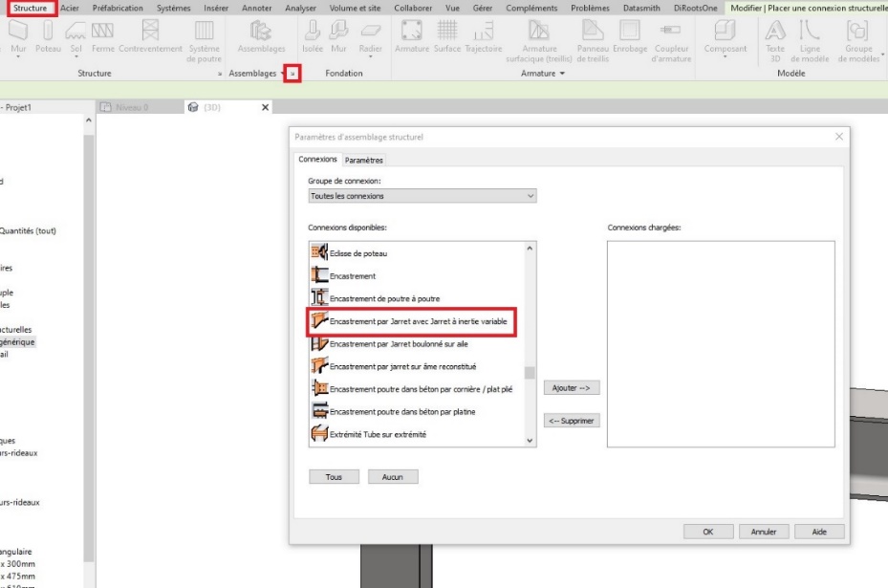The image size is (888, 588).
Task: Select the Mur foundation tool
Action: [x=338, y=37]
